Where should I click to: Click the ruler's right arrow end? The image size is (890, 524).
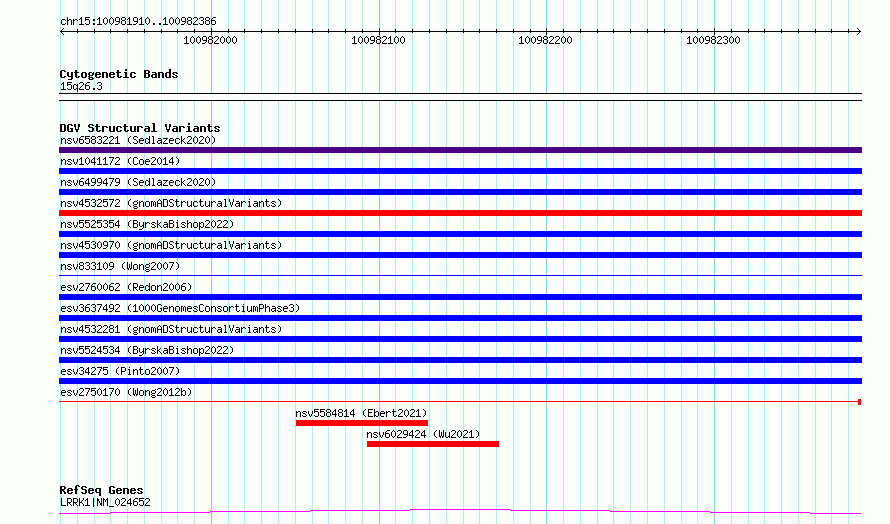(x=859, y=31)
